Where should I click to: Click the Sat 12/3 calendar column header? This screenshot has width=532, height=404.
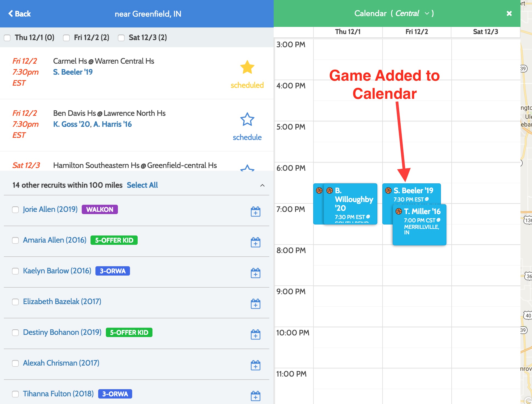click(485, 32)
